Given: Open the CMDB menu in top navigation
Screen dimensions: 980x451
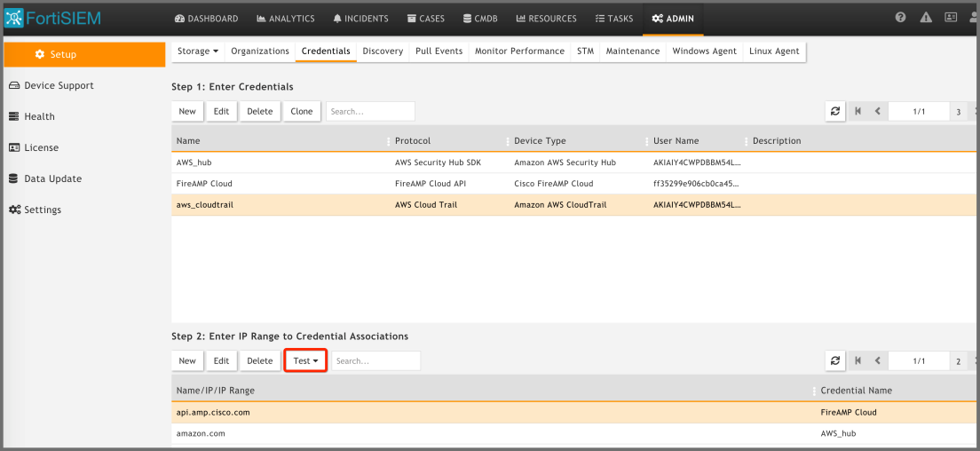Looking at the screenshot, I should pos(479,19).
